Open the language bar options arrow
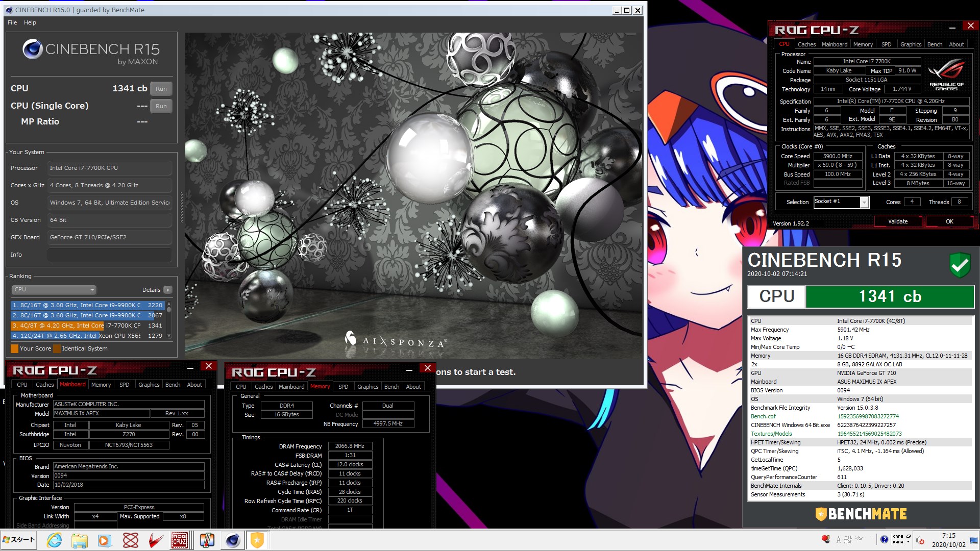The width and height of the screenshot is (980, 551). pos(909,542)
